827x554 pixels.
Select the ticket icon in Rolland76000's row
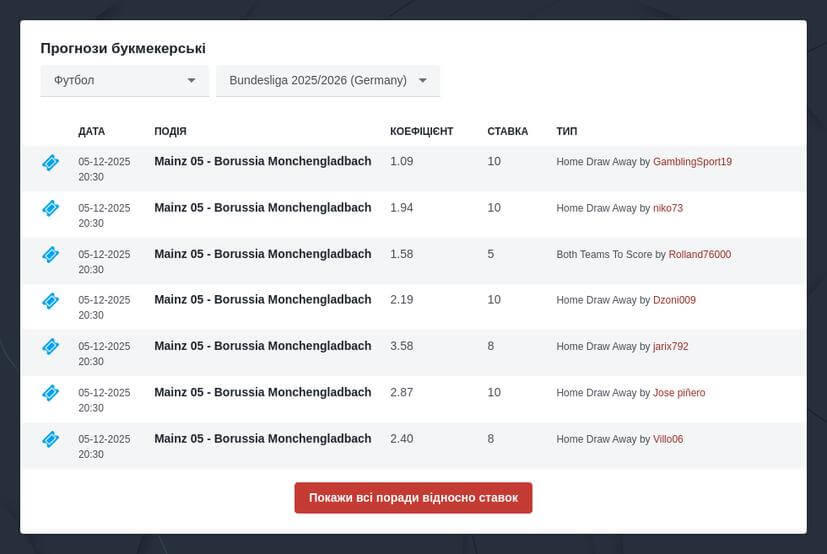50,255
